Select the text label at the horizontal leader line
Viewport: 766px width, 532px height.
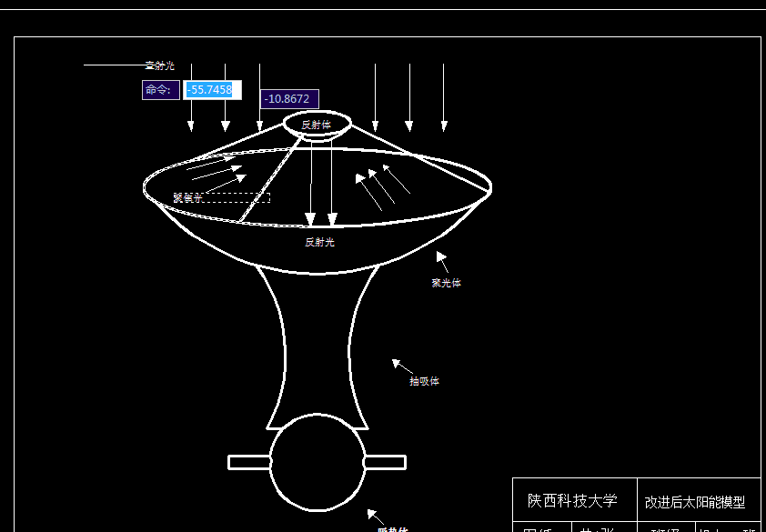(160, 65)
